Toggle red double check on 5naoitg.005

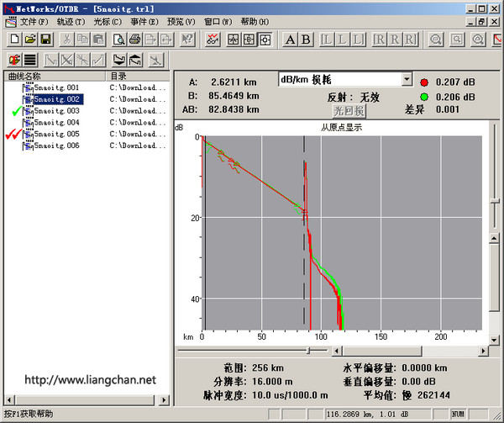pyautogui.click(x=13, y=135)
